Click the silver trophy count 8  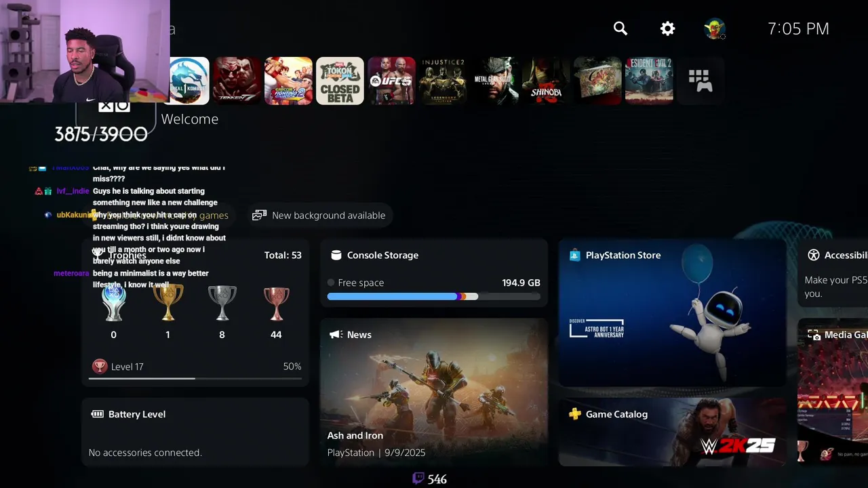click(x=222, y=335)
